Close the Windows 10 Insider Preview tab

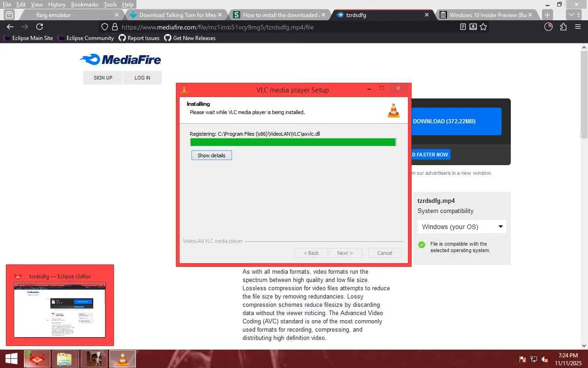[530, 15]
